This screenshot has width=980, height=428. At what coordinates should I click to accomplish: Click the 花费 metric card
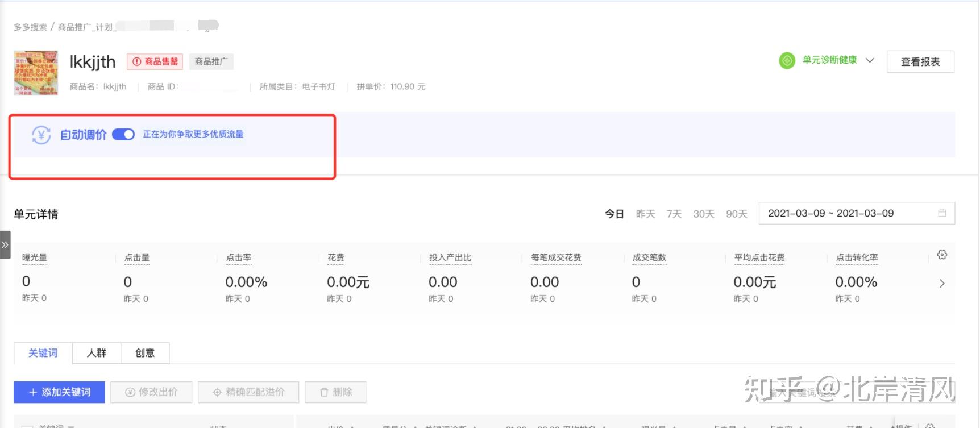[x=369, y=277]
